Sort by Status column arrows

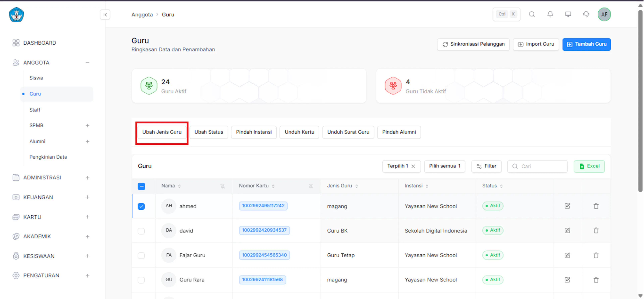[501, 186]
